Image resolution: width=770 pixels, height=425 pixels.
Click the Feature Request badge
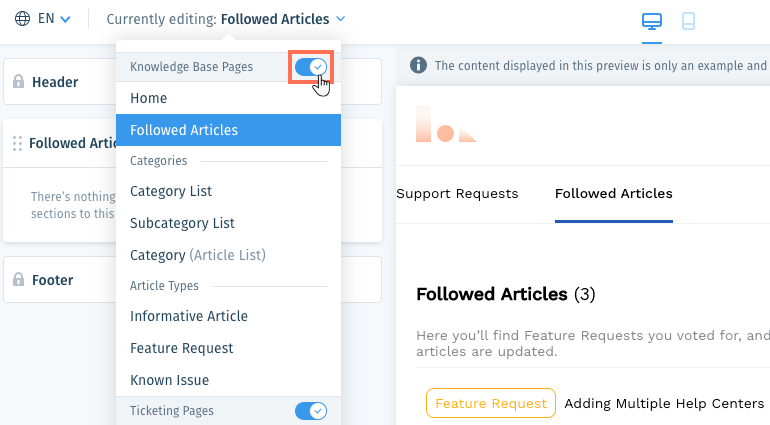click(491, 403)
